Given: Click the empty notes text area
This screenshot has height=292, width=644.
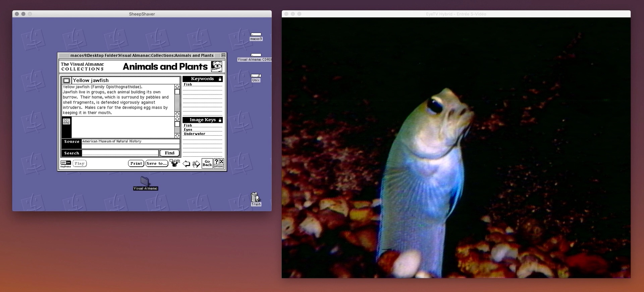Looking at the screenshot, I should (123, 127).
